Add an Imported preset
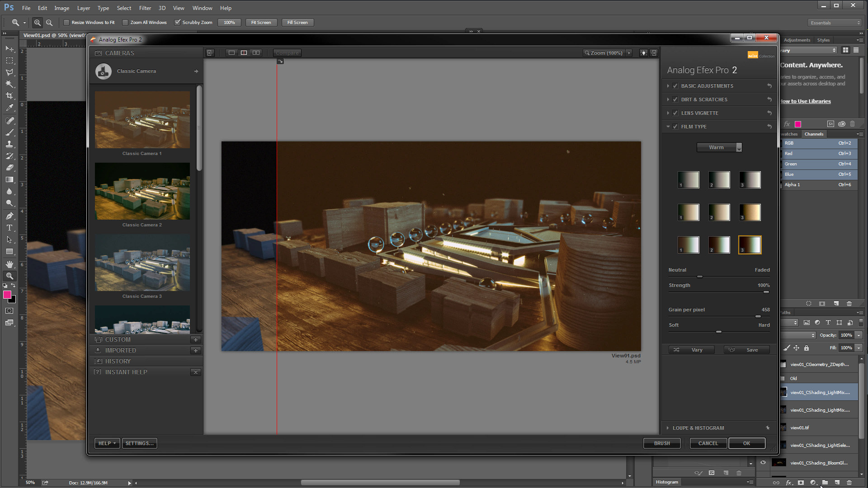The image size is (868, 488). tap(196, 350)
